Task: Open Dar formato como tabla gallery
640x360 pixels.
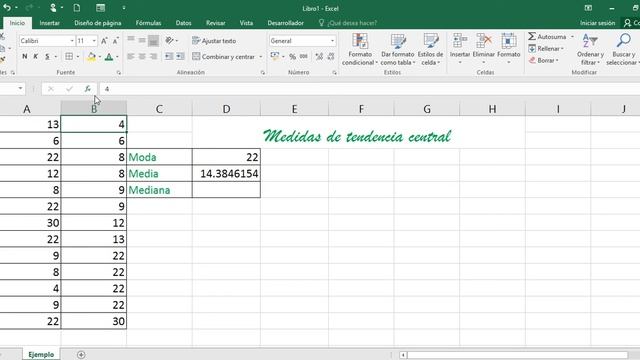Action: tap(398, 49)
